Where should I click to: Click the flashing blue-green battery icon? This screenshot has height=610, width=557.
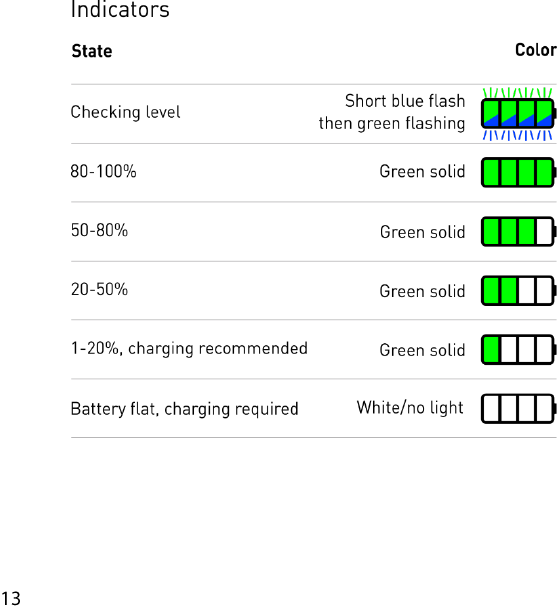[518, 114]
